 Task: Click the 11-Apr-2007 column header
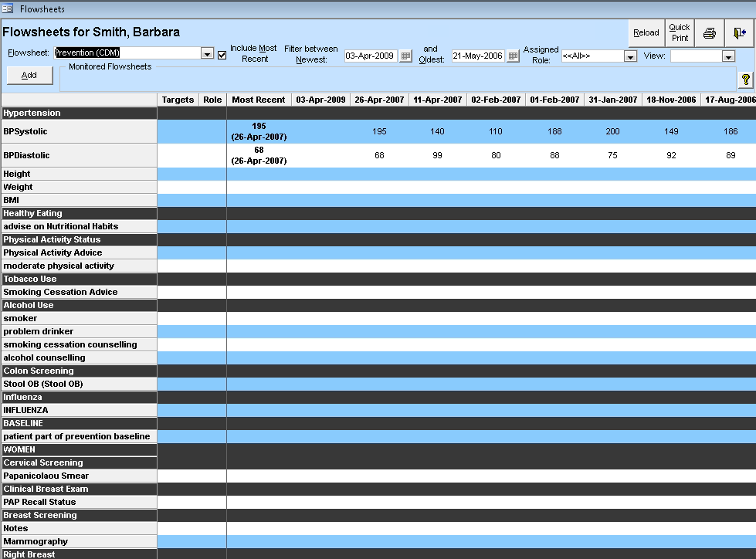[438, 100]
